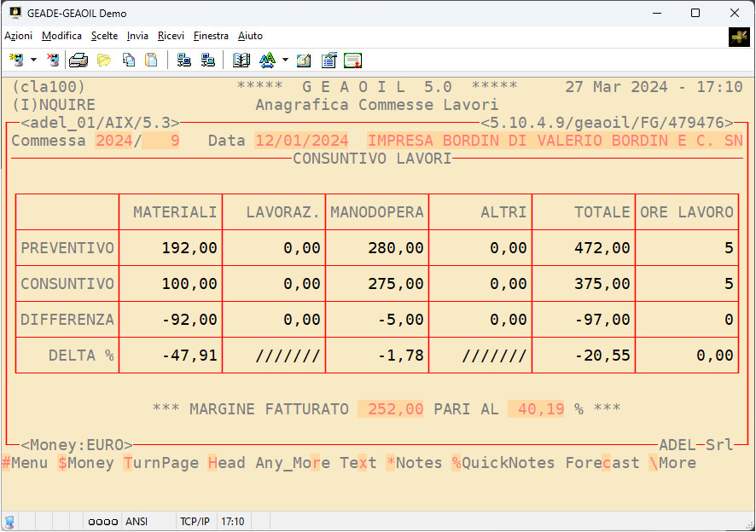The image size is (756, 532).
Task: Expand the new connection dropdown arrow
Action: [x=33, y=60]
